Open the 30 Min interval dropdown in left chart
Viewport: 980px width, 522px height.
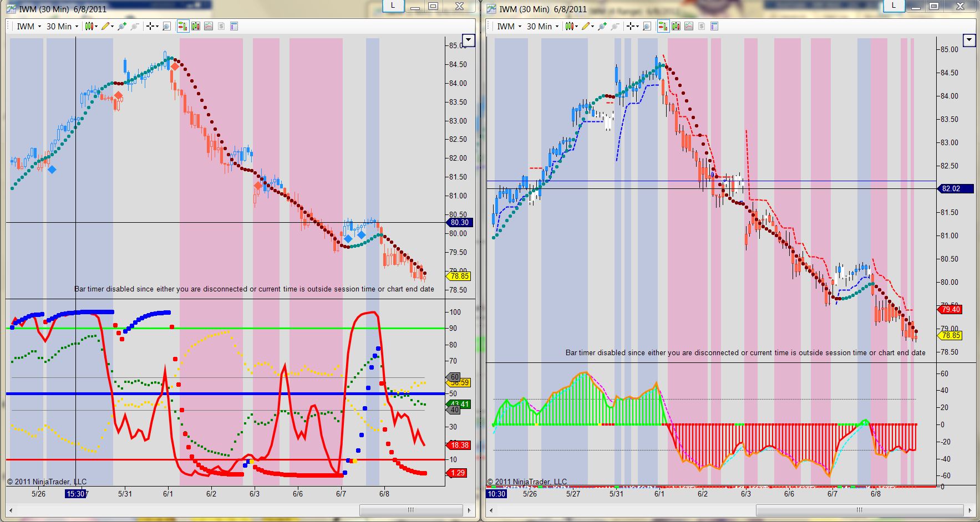point(62,26)
